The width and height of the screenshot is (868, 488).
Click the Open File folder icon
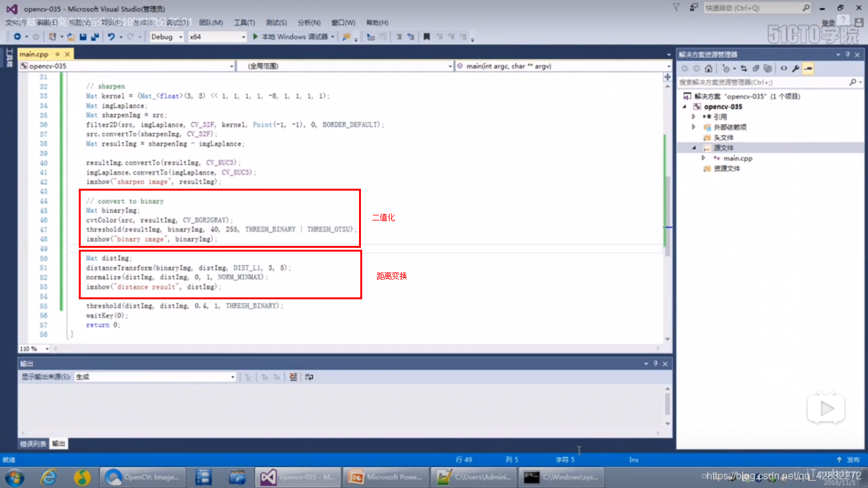(x=71, y=37)
